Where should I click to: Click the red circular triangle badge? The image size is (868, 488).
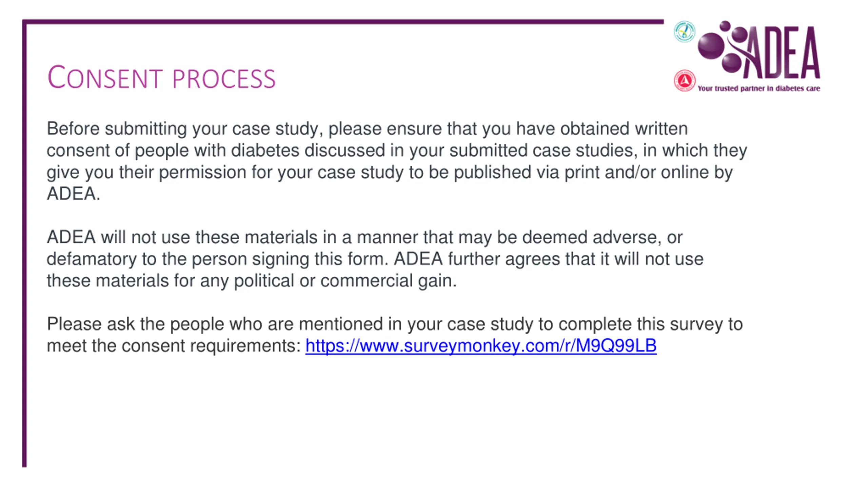click(x=685, y=81)
